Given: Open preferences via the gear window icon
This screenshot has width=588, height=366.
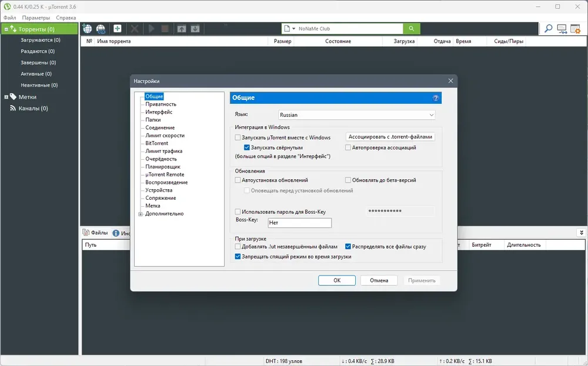Looking at the screenshot, I should click(575, 29).
